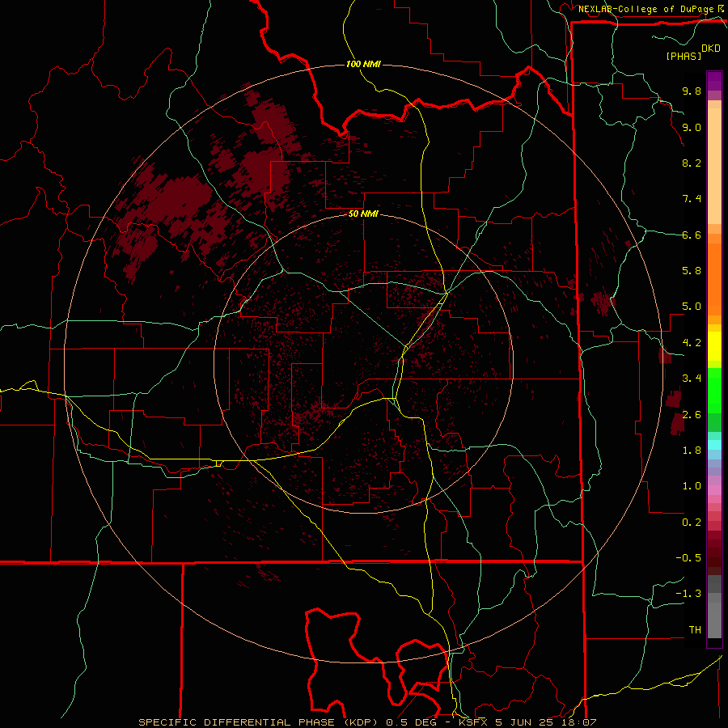This screenshot has width=728, height=728.
Task: Select the 4.2 legend value
Action: (x=692, y=343)
